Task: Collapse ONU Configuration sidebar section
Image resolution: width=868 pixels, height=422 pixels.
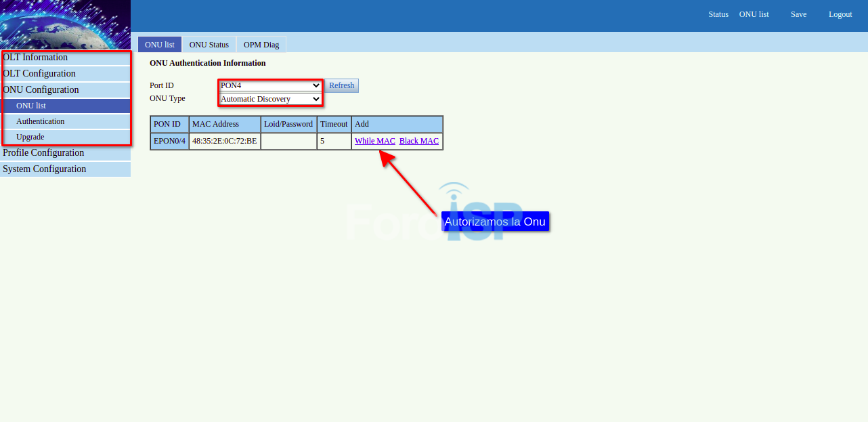Action: pos(41,90)
